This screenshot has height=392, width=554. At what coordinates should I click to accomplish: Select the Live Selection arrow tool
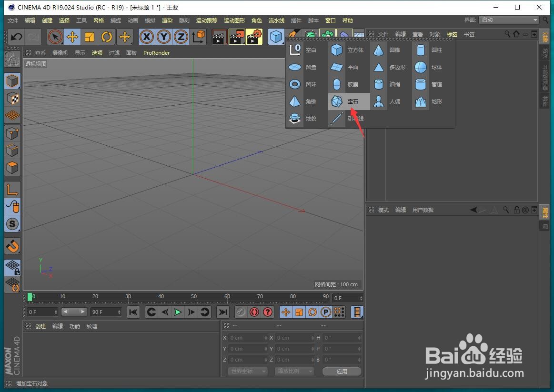[x=55, y=37]
